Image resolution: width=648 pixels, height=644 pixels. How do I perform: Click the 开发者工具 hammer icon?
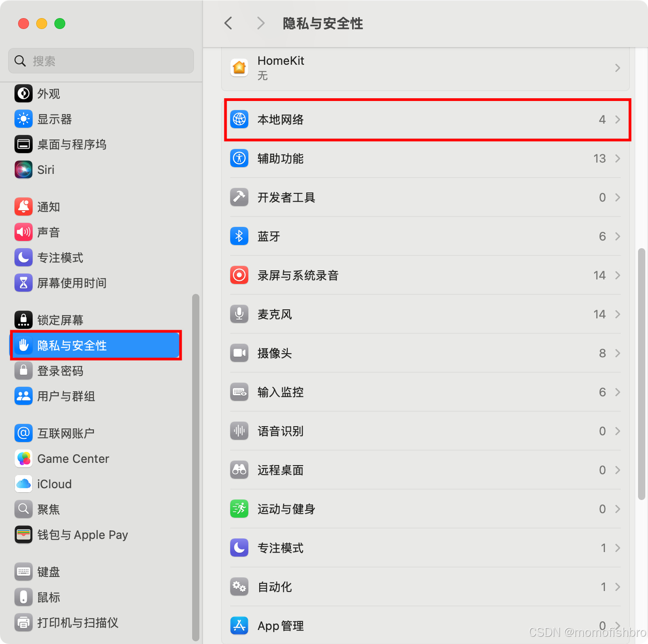[x=239, y=197]
